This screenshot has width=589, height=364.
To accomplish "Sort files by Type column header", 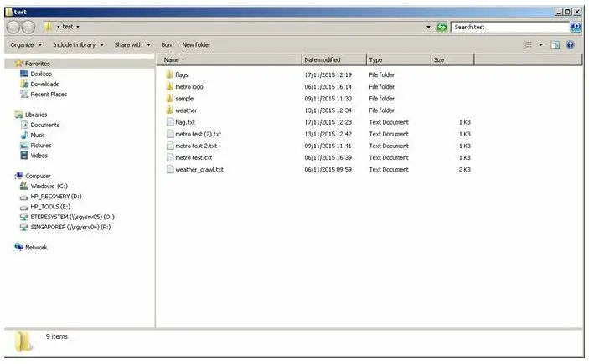I will pos(376,60).
